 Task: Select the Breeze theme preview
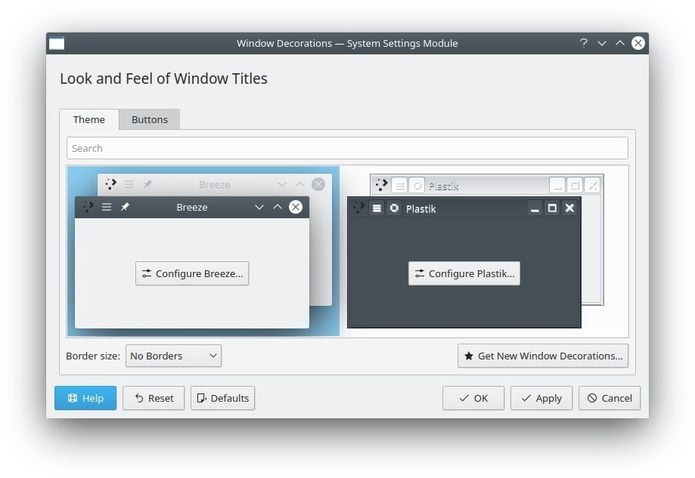203,251
